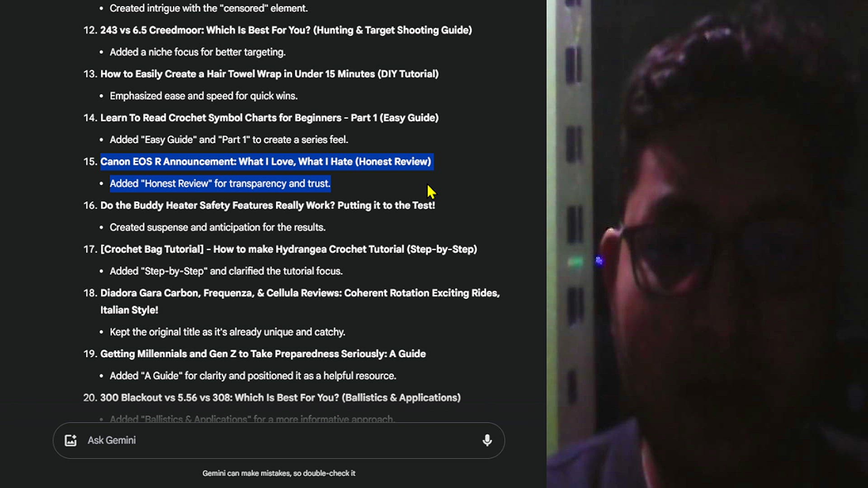Click the 'niche focus' bullet text
Image resolution: width=868 pixels, height=488 pixels.
(197, 52)
